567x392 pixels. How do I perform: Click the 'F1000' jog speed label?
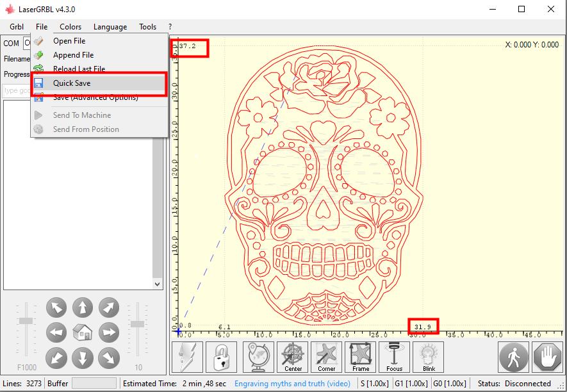27,368
